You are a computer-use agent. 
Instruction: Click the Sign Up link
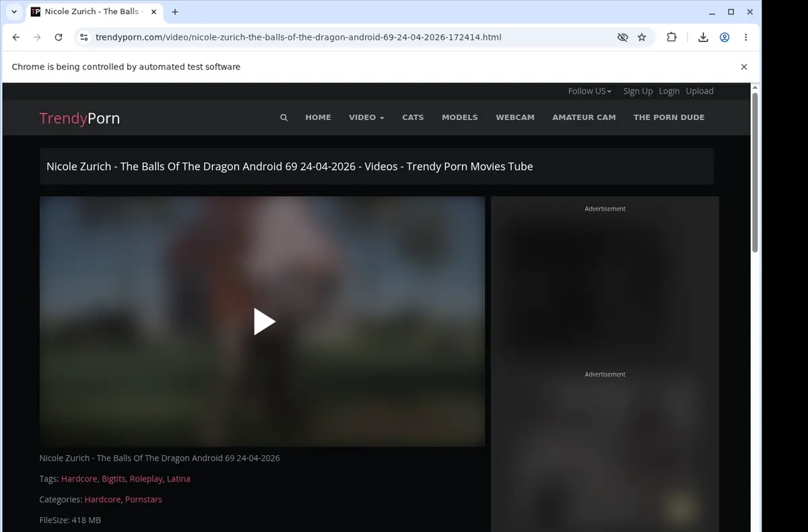tap(638, 91)
